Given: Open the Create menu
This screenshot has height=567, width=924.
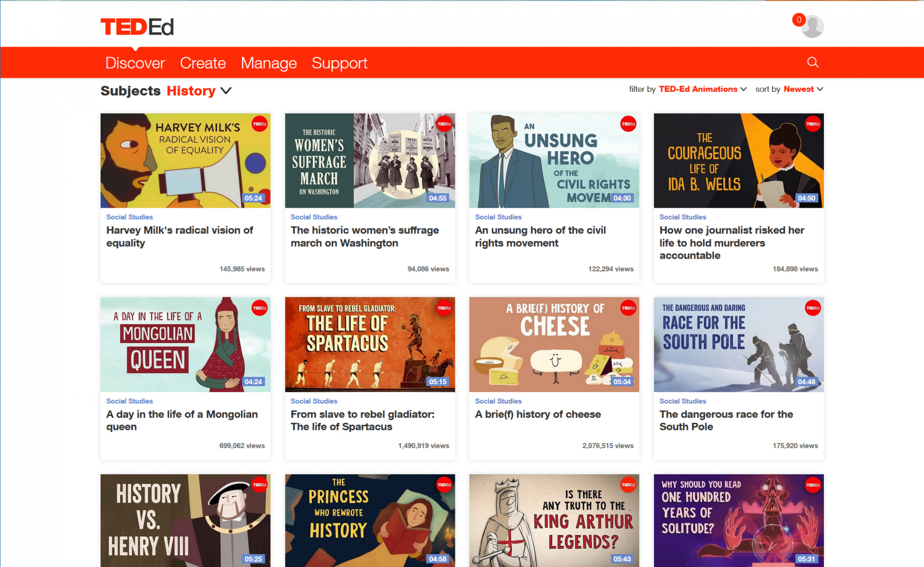Looking at the screenshot, I should tap(203, 63).
